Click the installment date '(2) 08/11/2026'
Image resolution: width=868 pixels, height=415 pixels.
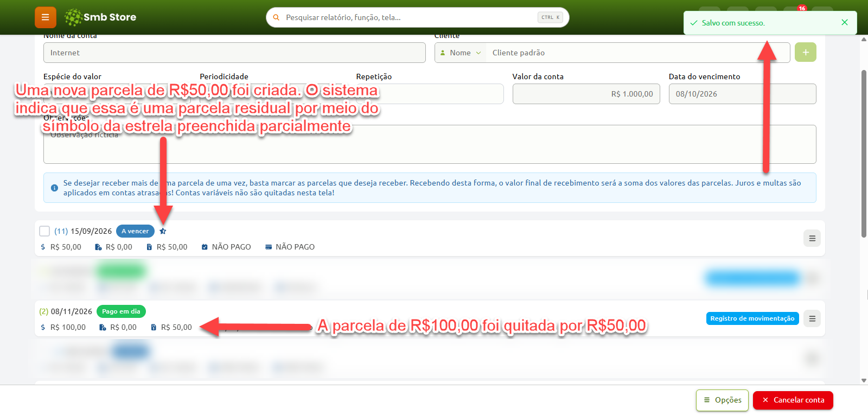pyautogui.click(x=66, y=311)
